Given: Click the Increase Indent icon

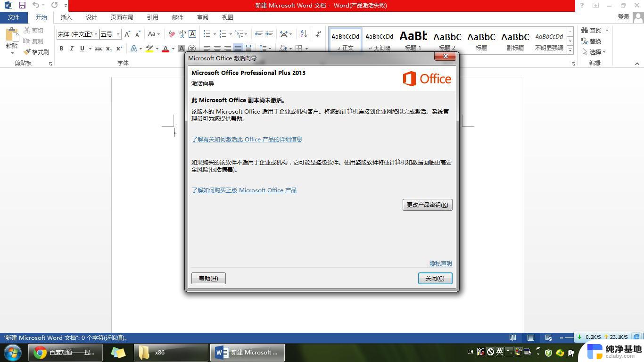Looking at the screenshot, I should [269, 34].
